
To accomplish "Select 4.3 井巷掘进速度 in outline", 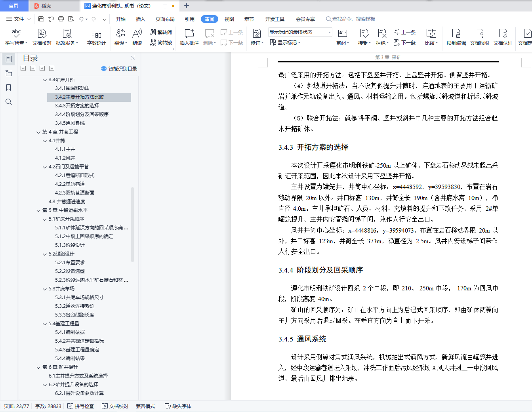I will 67,202.
